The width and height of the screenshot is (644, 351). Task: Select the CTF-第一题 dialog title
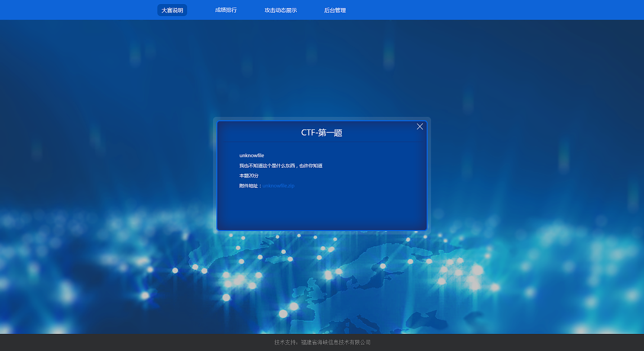coord(322,133)
